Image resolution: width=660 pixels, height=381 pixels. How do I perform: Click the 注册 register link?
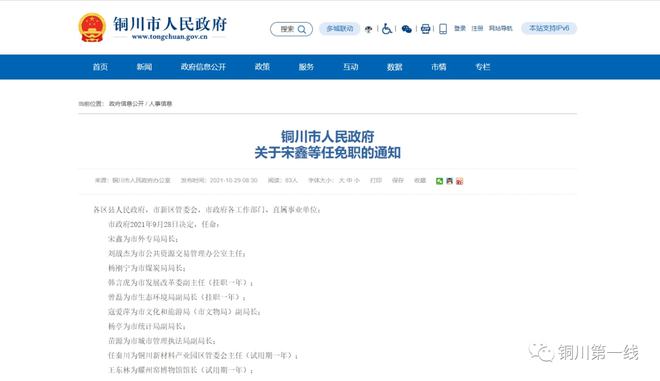(477, 28)
